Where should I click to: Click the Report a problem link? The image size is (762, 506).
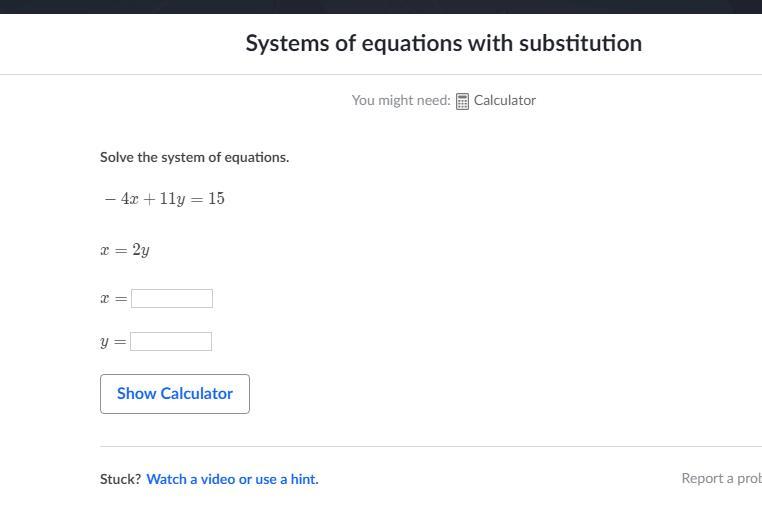[721, 478]
